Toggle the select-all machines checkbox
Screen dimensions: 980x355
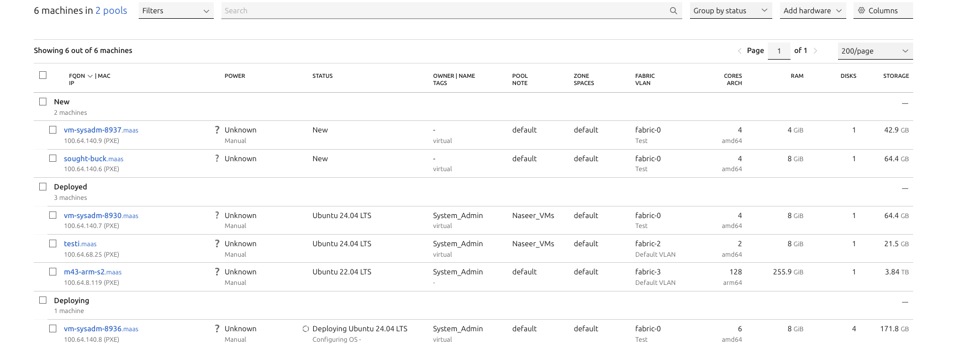pyautogui.click(x=43, y=75)
